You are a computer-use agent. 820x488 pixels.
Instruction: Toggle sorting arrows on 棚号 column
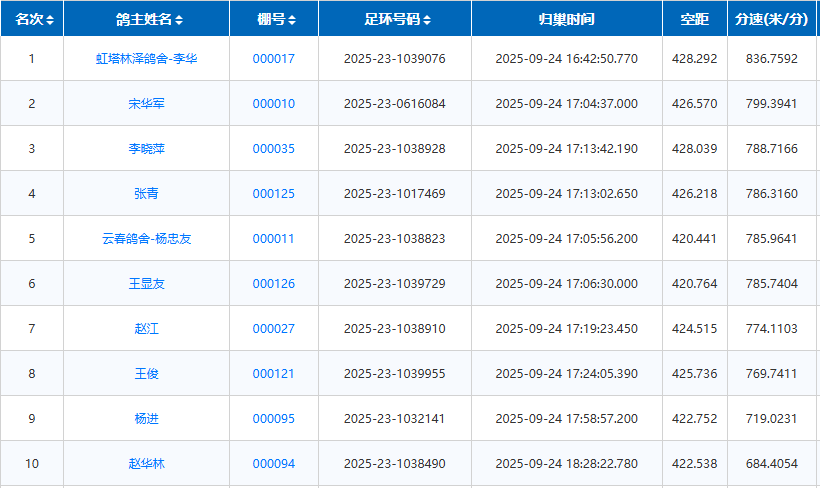point(292,20)
